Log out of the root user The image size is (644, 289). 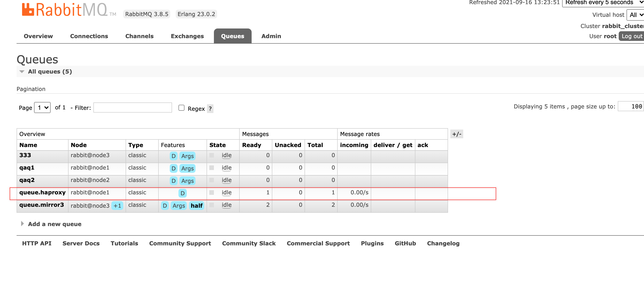click(x=632, y=36)
